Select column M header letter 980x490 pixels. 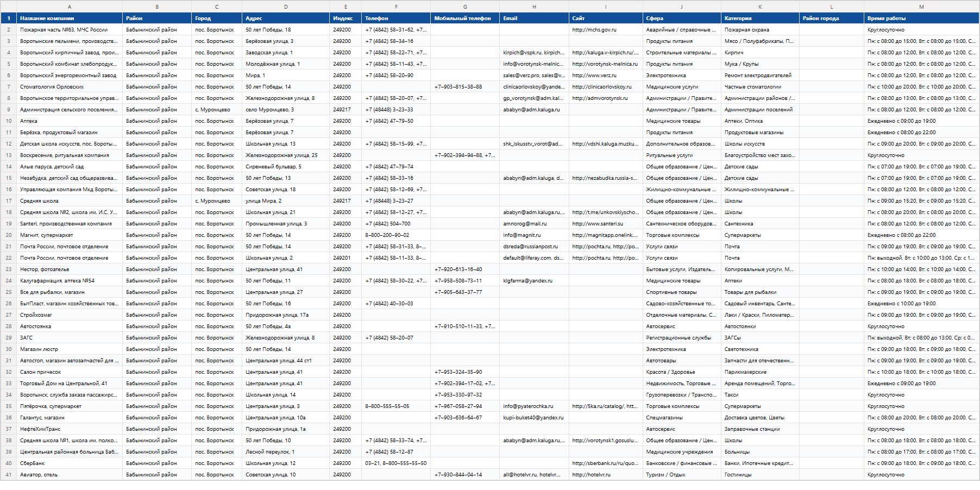[x=921, y=7]
